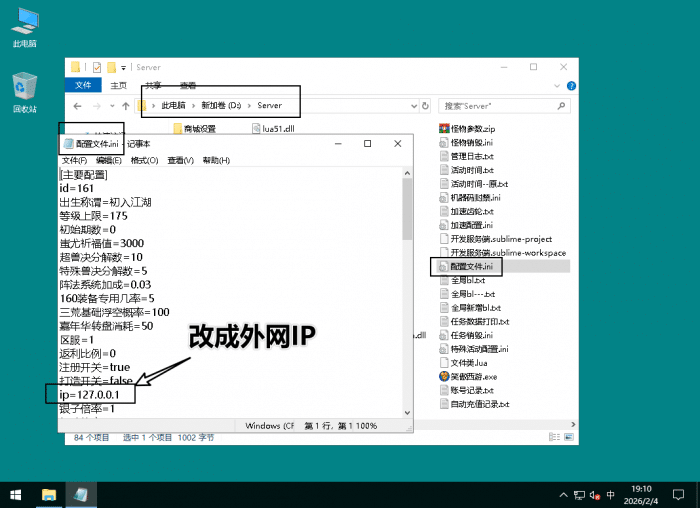Viewport: 700px width, 508px height.
Task: Click the Notepad taskbar button
Action: pos(81,495)
